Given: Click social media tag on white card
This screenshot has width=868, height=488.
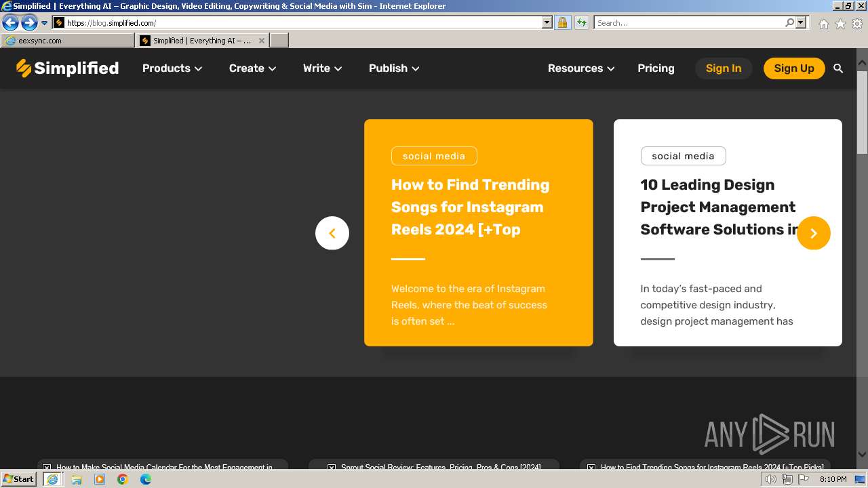Looking at the screenshot, I should coord(683,156).
